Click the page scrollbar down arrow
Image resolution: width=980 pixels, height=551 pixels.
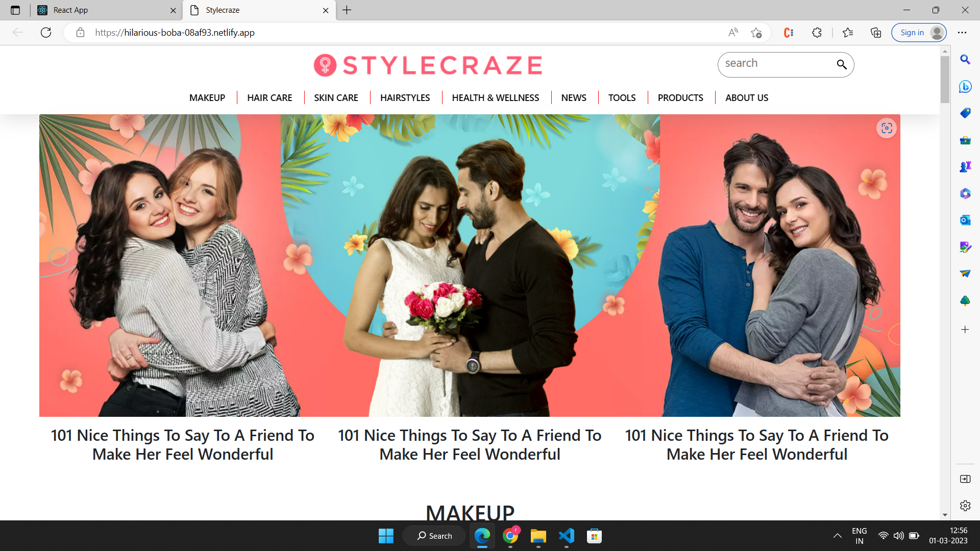point(945,515)
